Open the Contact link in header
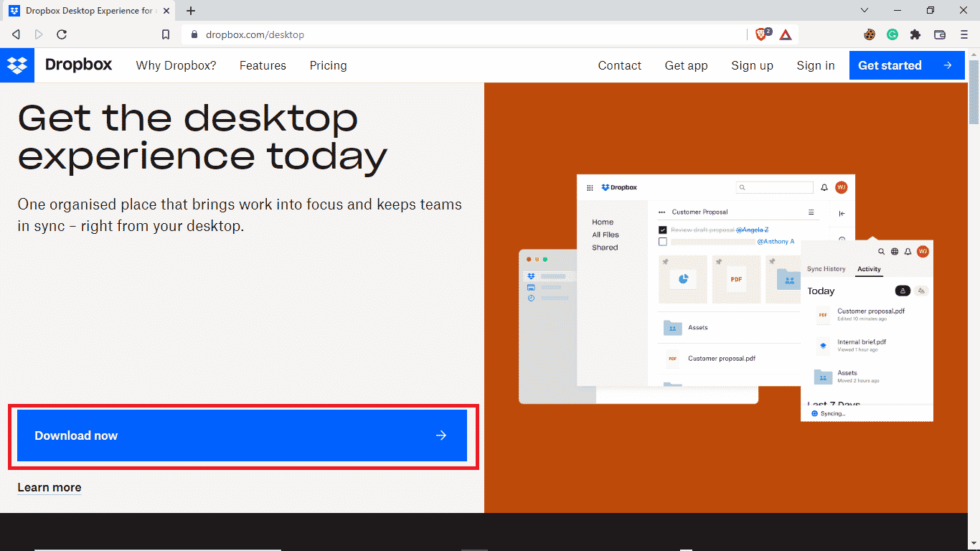This screenshot has width=980, height=551. point(620,65)
